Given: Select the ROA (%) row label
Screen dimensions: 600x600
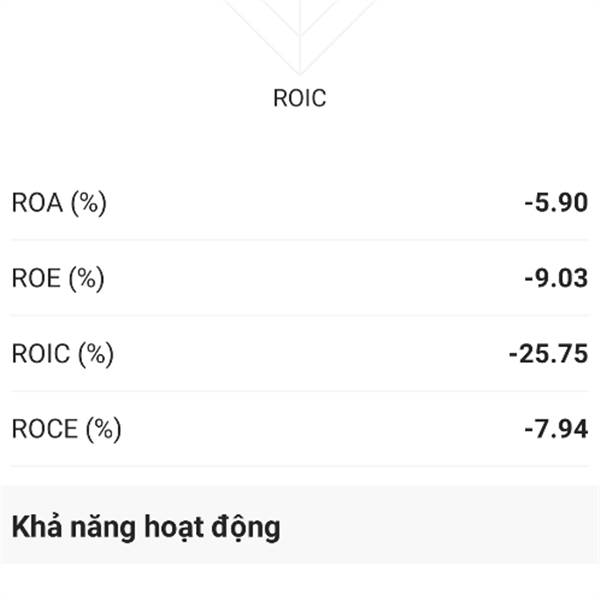Looking at the screenshot, I should coord(59,202).
